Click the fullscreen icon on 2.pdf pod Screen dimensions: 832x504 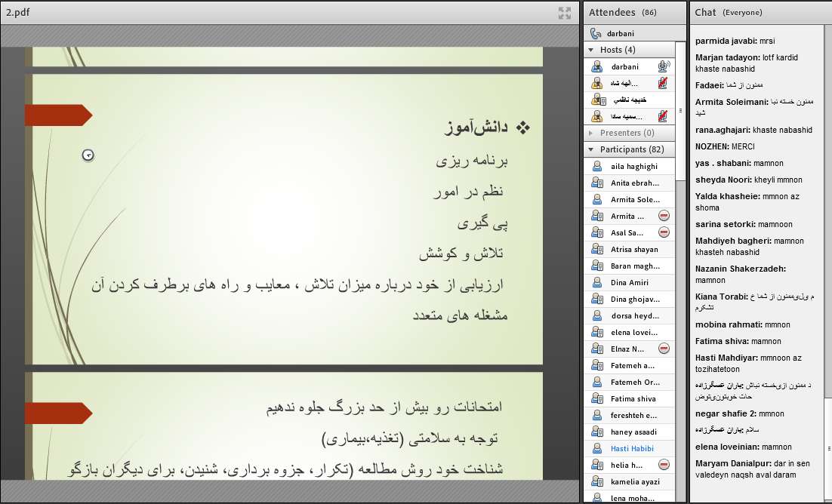[x=564, y=13]
